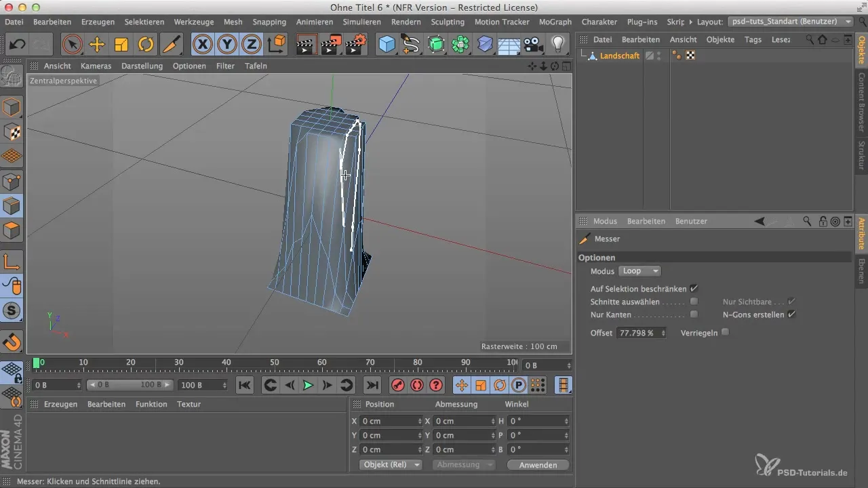This screenshot has height=488, width=868.
Task: Add light object icon
Action: 558,45
